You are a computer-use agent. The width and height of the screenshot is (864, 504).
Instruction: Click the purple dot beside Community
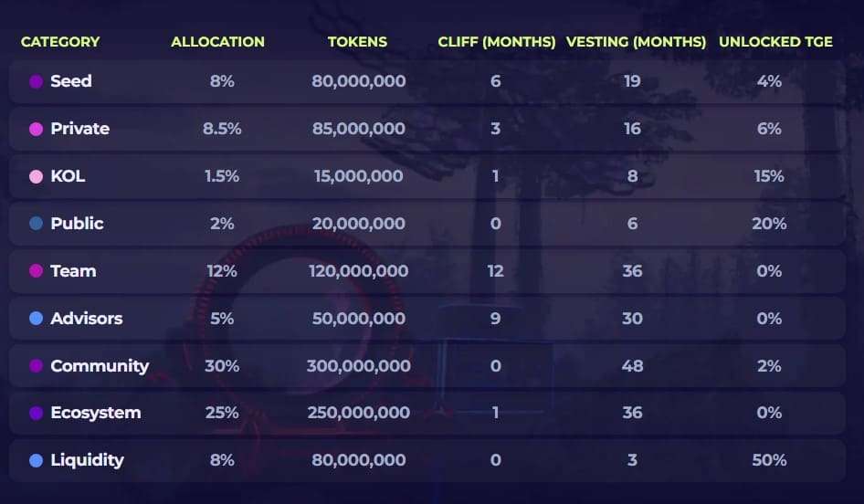tap(37, 366)
